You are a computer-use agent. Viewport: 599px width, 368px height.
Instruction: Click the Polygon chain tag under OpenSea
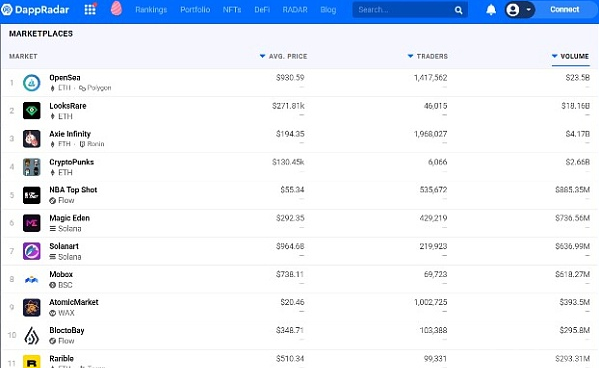(95, 88)
